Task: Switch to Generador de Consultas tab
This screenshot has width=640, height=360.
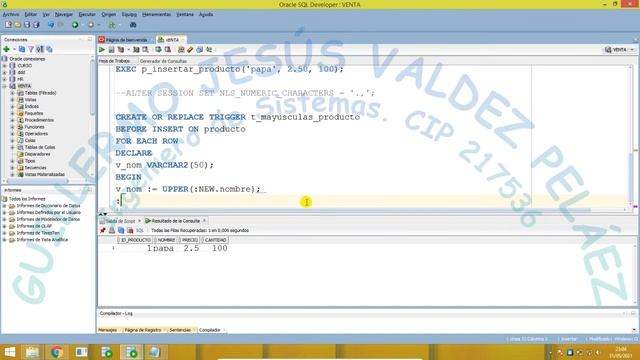Action: pos(163,61)
